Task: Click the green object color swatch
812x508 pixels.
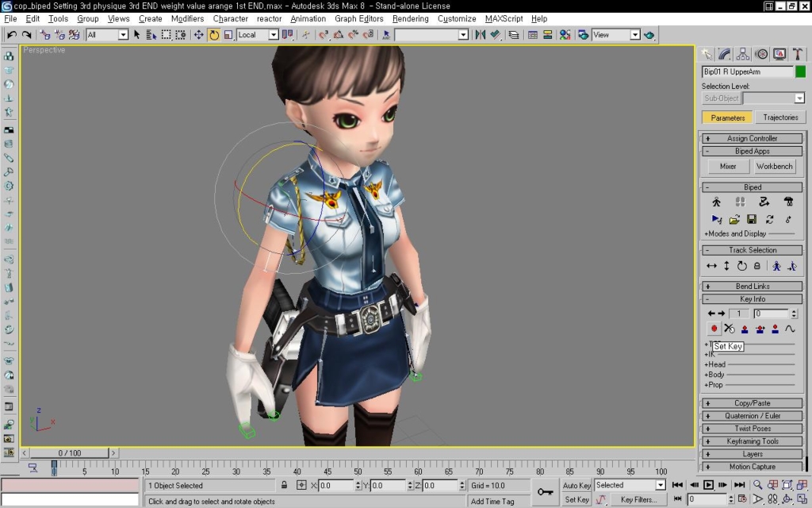Action: click(801, 71)
